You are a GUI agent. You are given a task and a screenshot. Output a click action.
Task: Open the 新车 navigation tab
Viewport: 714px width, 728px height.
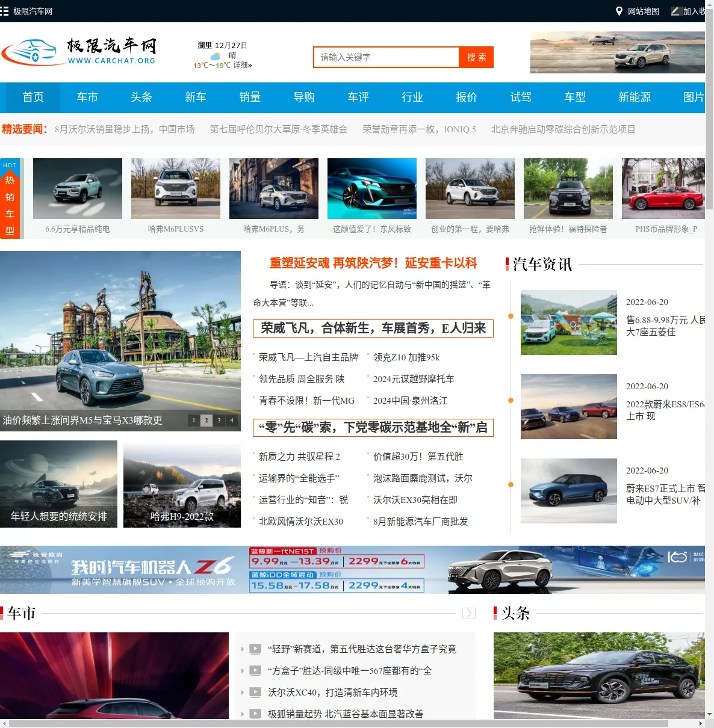click(x=196, y=97)
